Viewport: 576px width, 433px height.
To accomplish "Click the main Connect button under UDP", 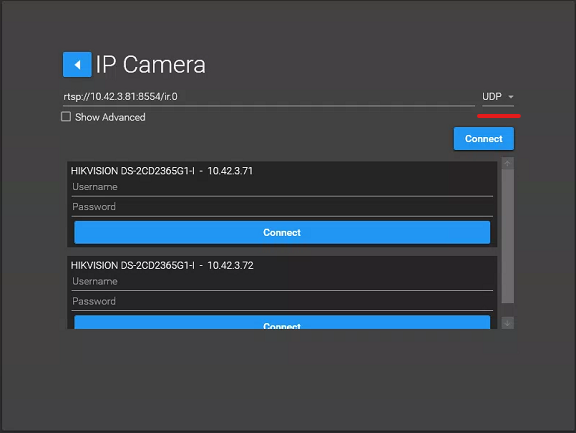I will pyautogui.click(x=484, y=138).
